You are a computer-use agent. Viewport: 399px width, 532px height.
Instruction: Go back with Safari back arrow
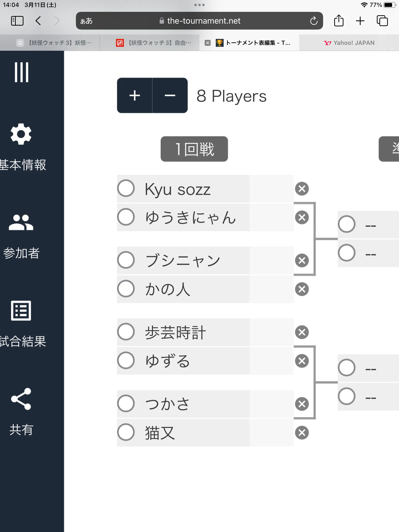point(38,21)
